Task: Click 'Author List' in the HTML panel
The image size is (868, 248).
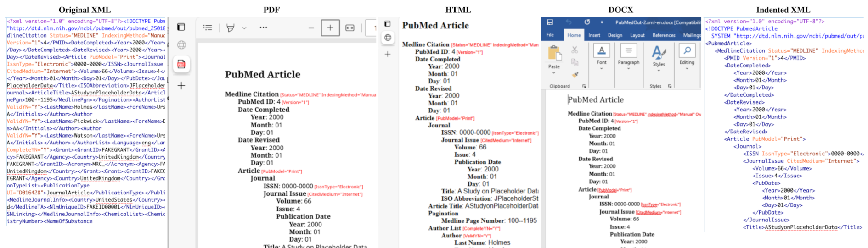Action: [x=445, y=228]
